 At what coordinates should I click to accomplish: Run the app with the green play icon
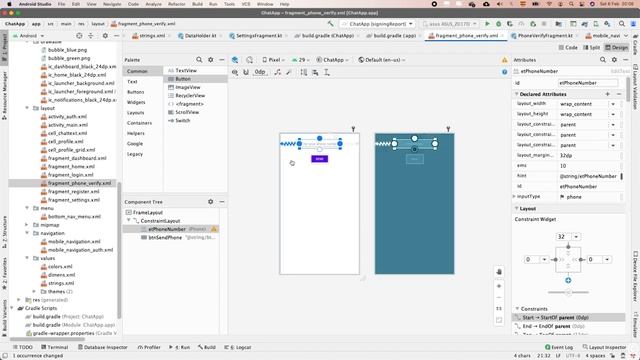pos(487,24)
